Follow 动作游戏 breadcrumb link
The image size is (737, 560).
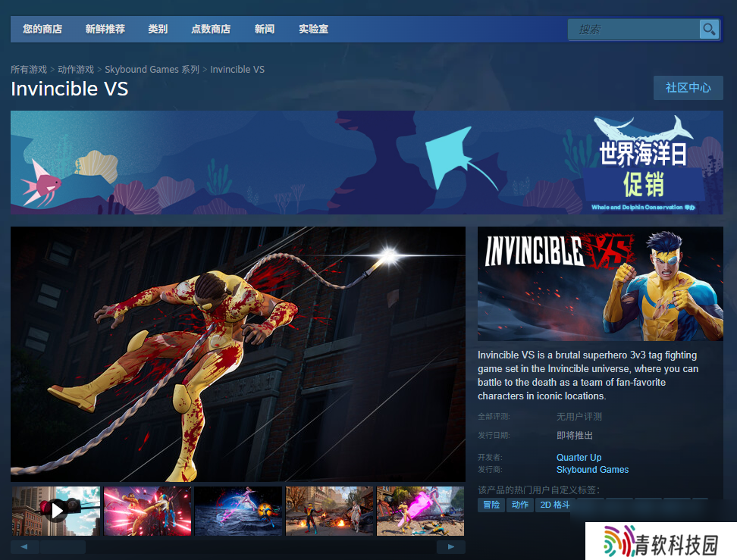76,70
